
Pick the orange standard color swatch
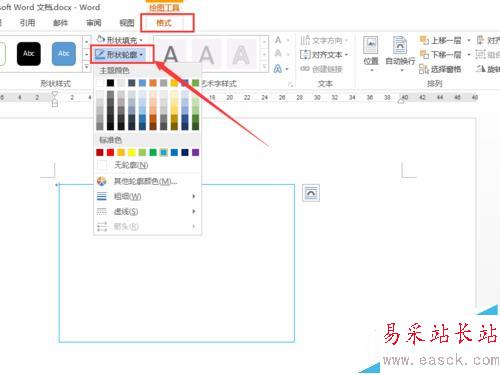pyautogui.click(x=121, y=152)
